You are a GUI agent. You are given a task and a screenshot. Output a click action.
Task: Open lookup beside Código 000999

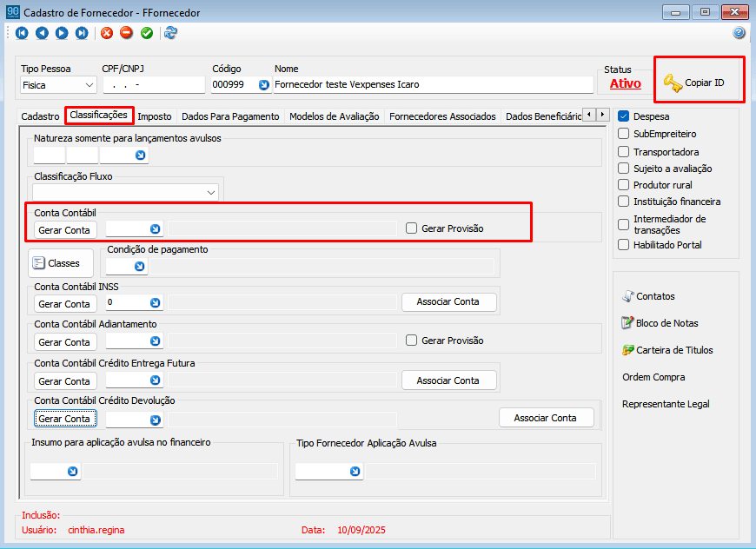[264, 85]
